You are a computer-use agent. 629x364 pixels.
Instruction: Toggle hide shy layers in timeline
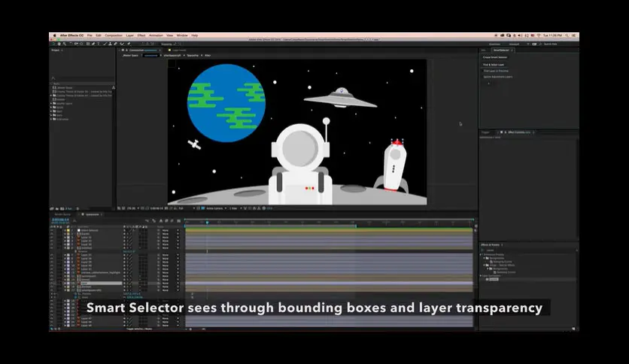click(161, 221)
